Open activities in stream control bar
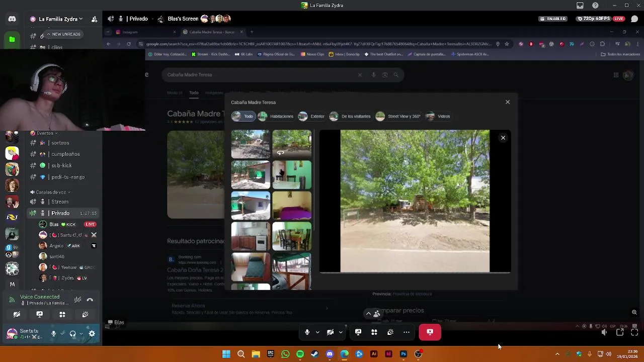Image resolution: width=644 pixels, height=362 pixels. tap(374, 332)
